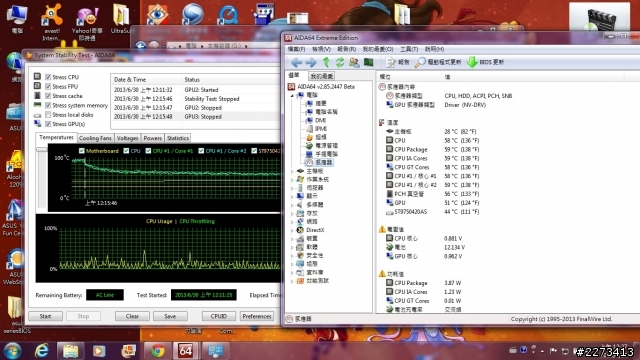This screenshot has width=640, height=360.
Task: Switch to the Favorites (我的最愛) panel tab
Action: pyautogui.click(x=322, y=76)
